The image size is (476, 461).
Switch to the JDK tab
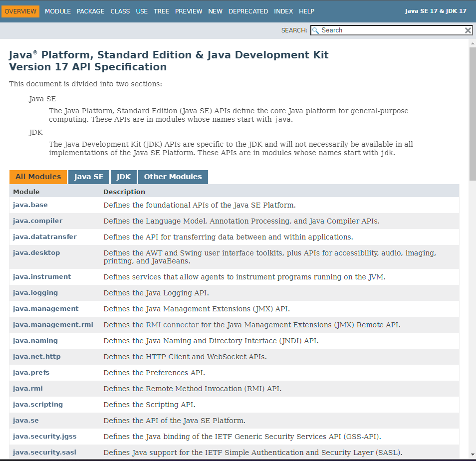[x=124, y=177]
